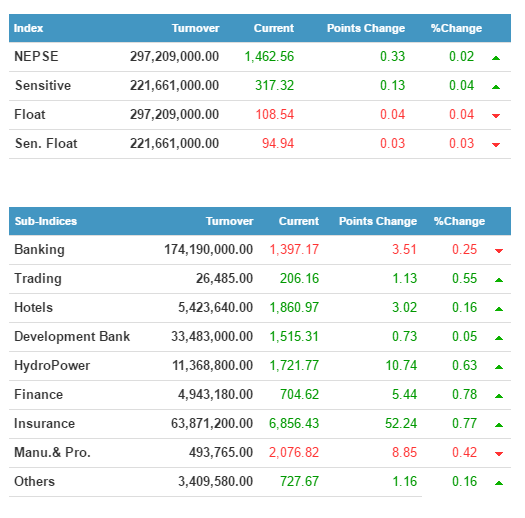Viewport: 525px width, 518px height.
Task: Click the green up arrow beside Sensitive index
Action: click(x=496, y=87)
